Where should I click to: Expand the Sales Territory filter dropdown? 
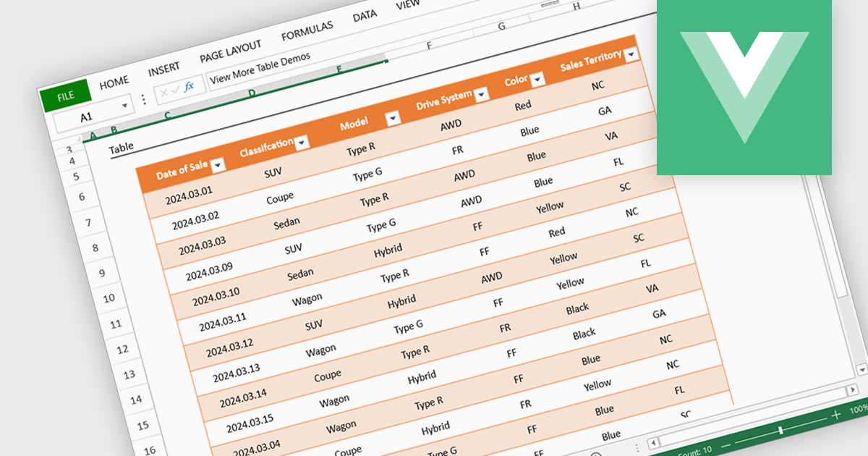click(x=631, y=54)
